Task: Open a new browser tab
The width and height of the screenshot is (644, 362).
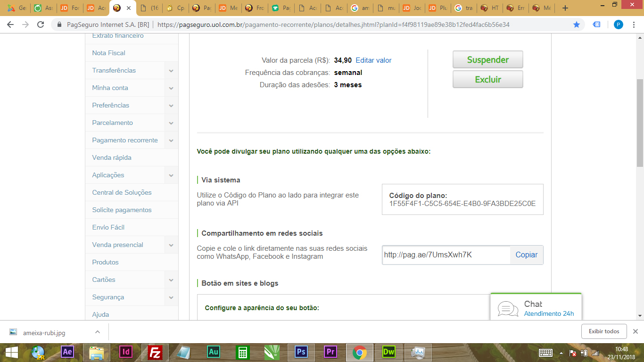Action: (565, 8)
